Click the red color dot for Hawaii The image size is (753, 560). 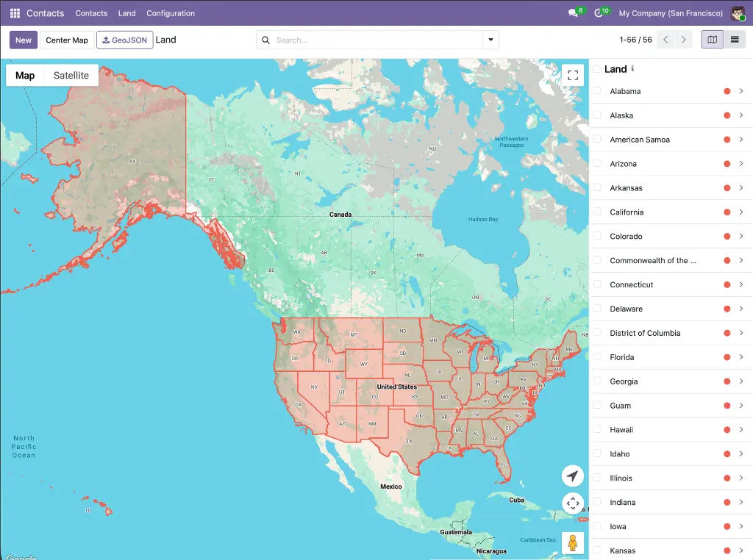[727, 429]
